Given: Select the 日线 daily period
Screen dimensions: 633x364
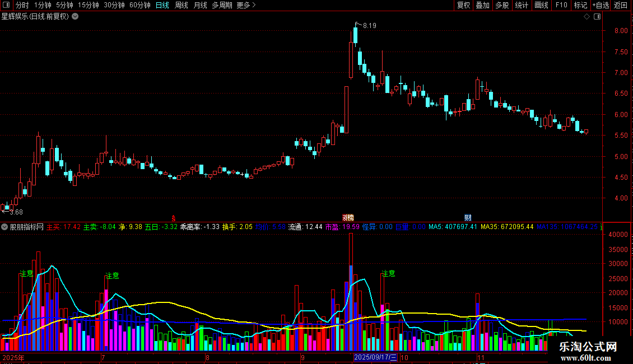Looking at the screenshot, I should click(162, 5).
